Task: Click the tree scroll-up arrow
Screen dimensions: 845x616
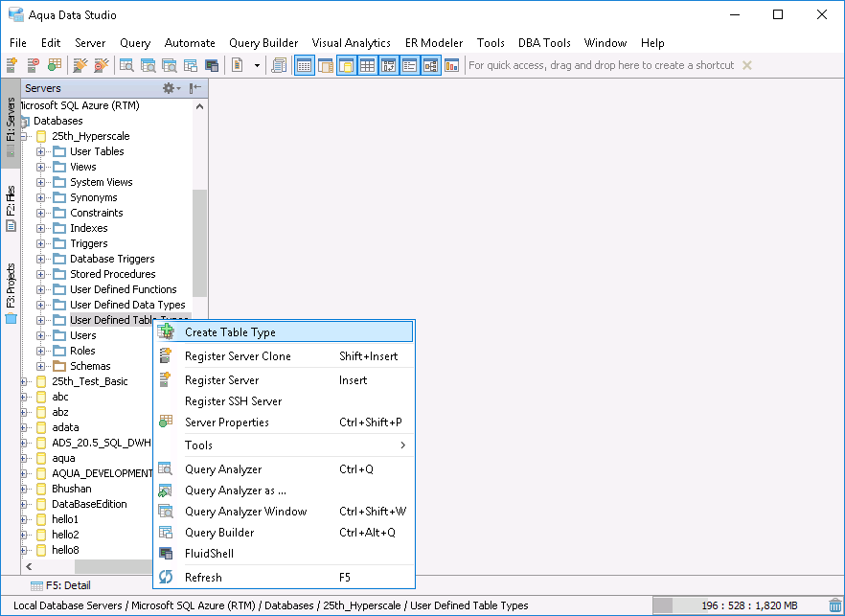Action: [x=199, y=106]
